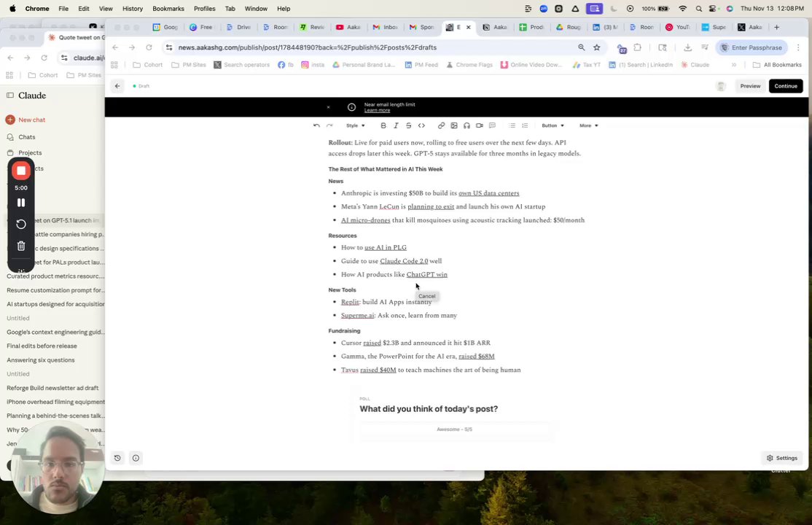812x525 pixels.
Task: Open post Settings
Action: tap(782, 458)
